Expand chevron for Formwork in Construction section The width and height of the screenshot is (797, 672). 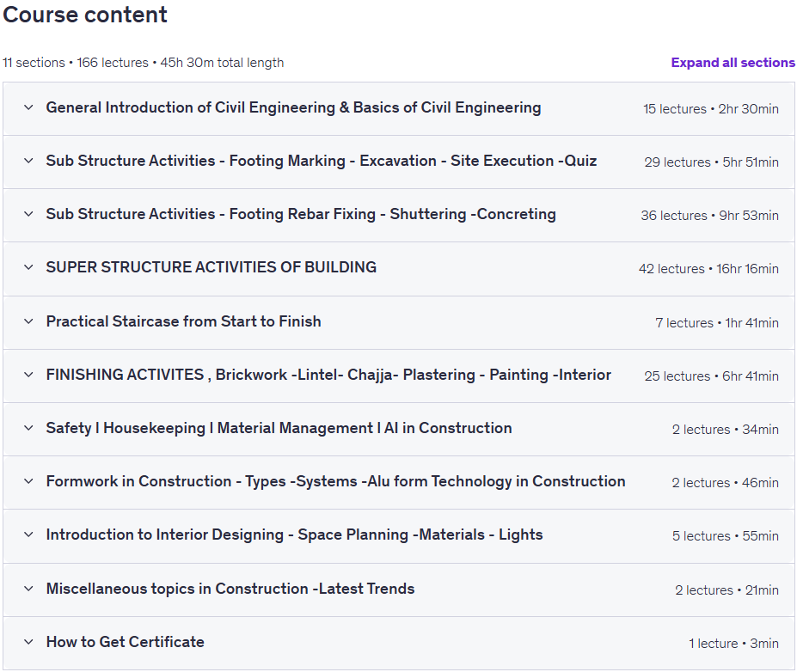tap(28, 481)
